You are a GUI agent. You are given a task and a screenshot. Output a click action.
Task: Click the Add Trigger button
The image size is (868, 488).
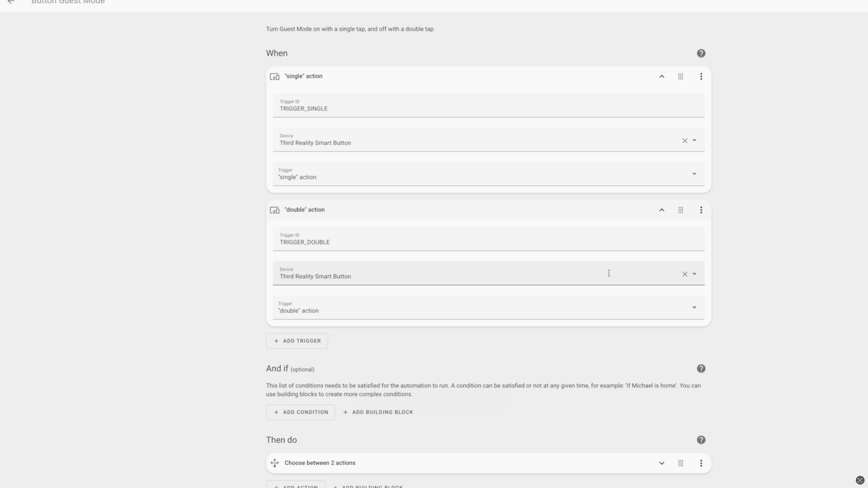[x=297, y=341]
